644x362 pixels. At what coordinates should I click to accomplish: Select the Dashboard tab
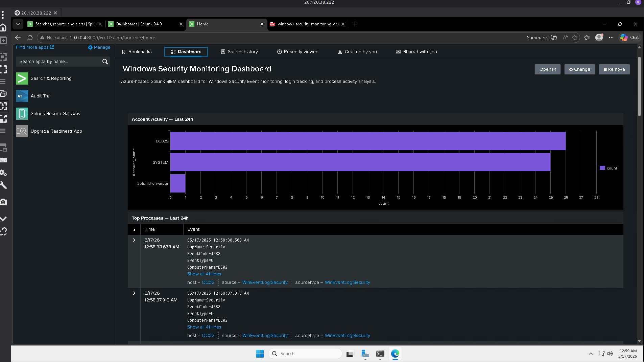pos(186,52)
